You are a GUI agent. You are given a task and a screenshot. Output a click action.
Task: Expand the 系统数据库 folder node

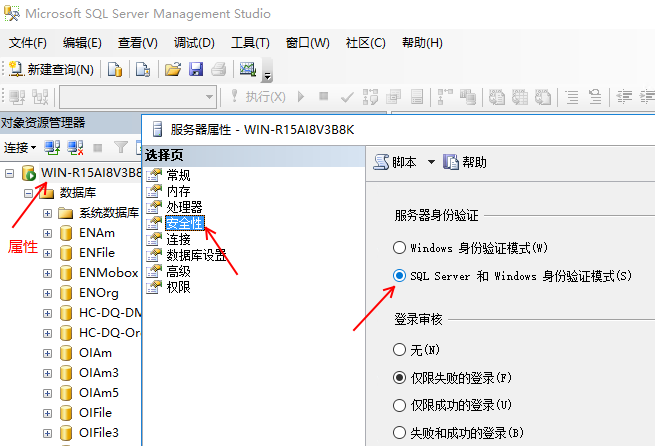(x=47, y=213)
